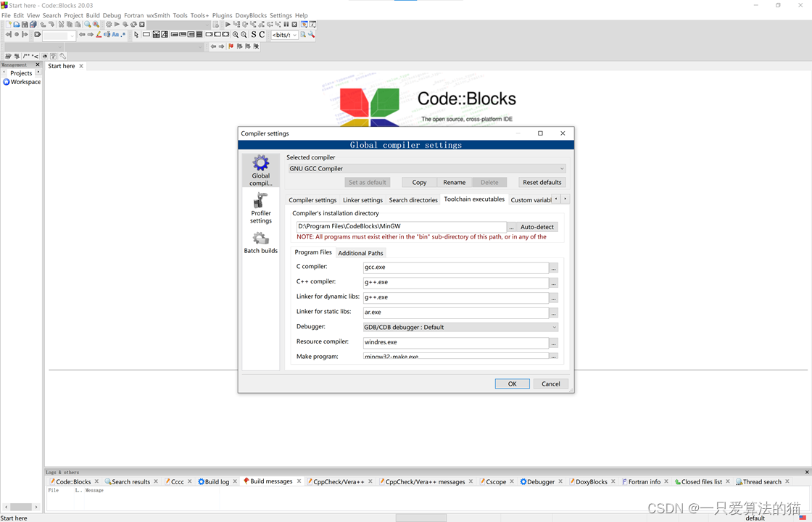Screen dimensions: 812x522
Task: Click the New file toolbar icon
Action: pos(9,25)
